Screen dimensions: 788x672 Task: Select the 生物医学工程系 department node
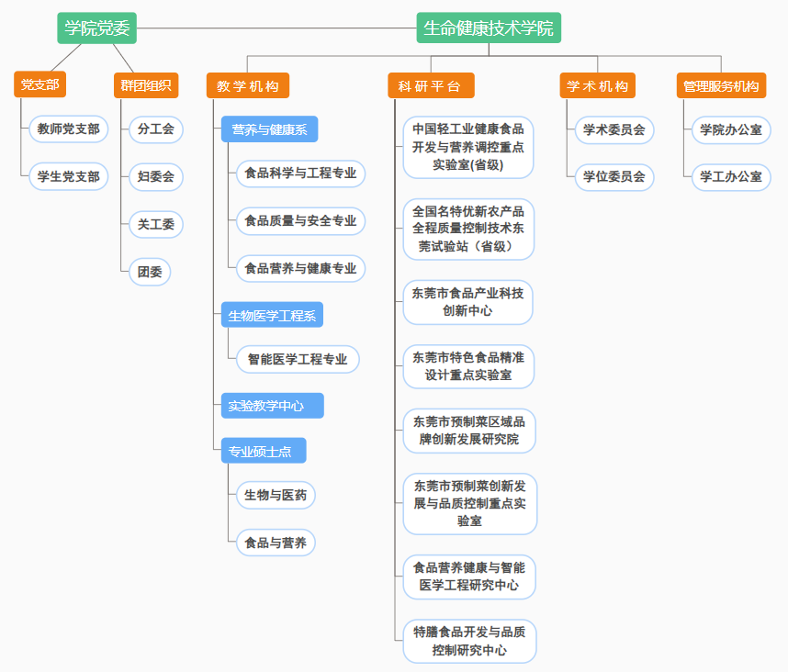[x=272, y=317]
